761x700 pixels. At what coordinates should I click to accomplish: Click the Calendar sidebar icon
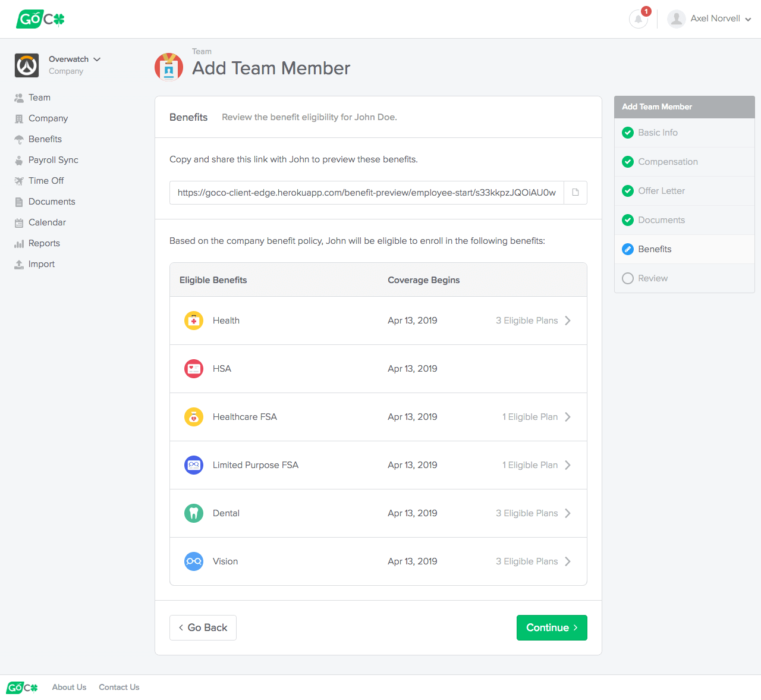click(x=18, y=222)
